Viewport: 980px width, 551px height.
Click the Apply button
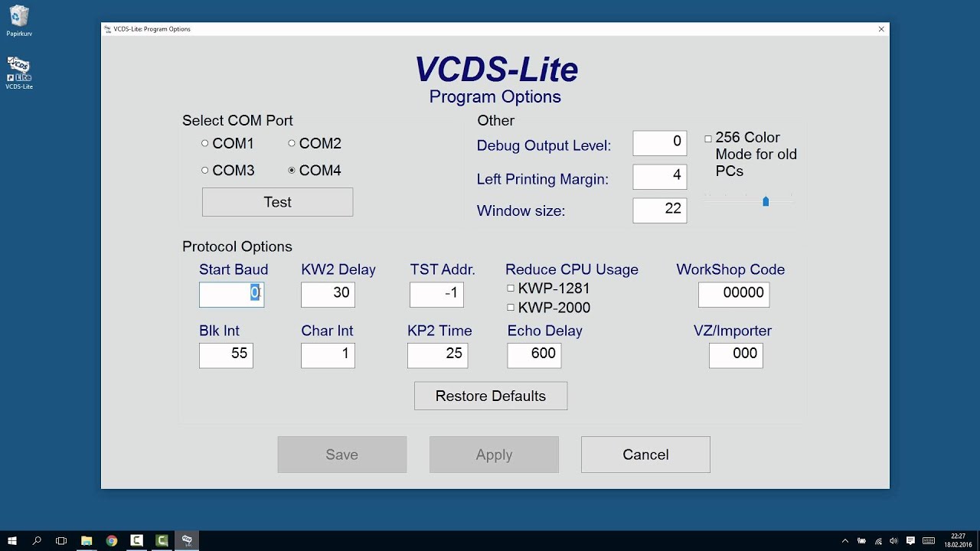tap(494, 455)
